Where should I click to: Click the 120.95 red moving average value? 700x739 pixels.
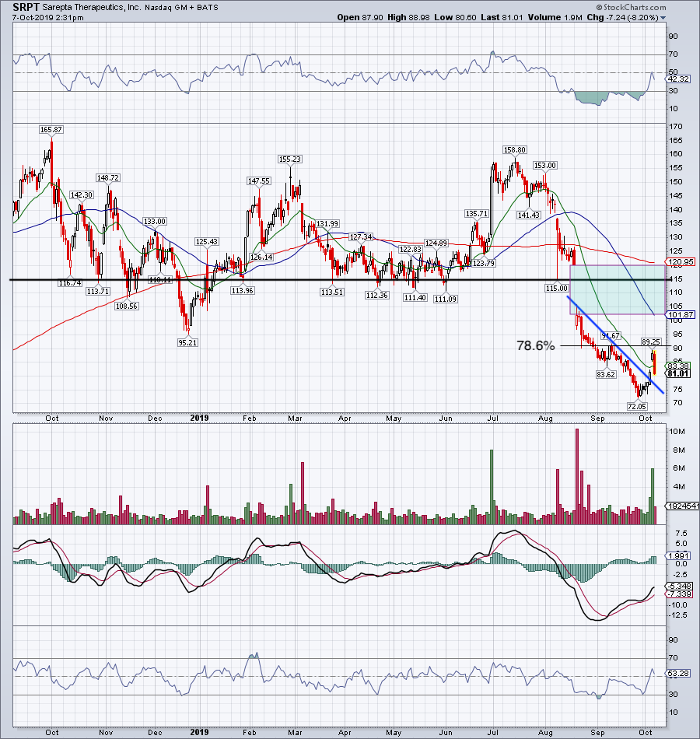pyautogui.click(x=681, y=261)
